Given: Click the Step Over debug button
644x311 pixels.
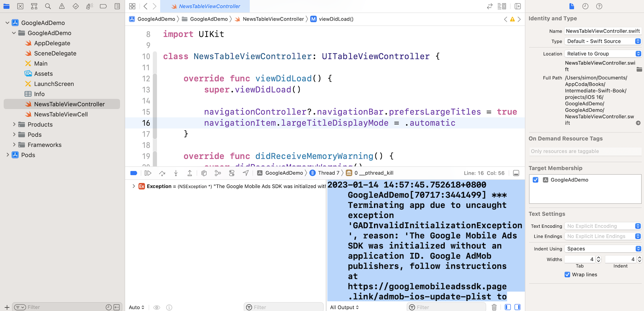Looking at the screenshot, I should pos(162,173).
